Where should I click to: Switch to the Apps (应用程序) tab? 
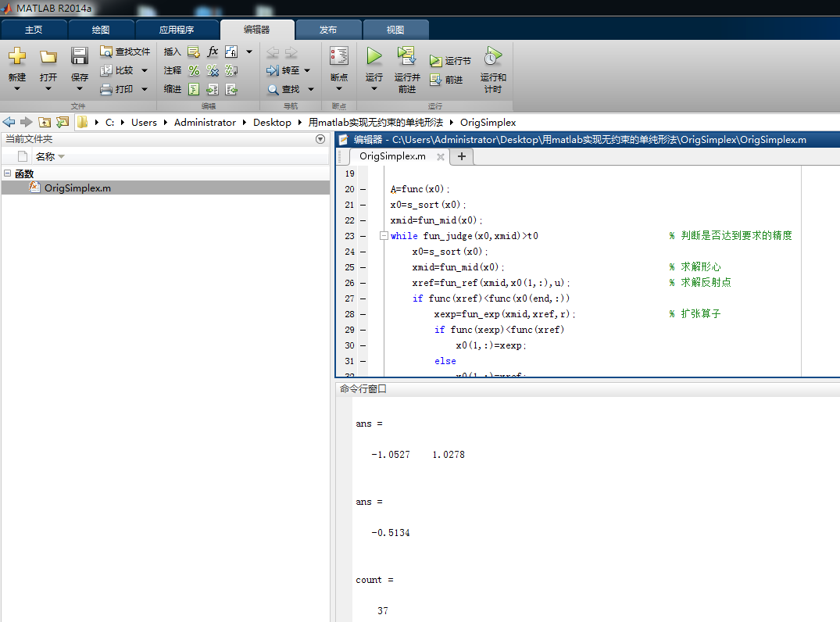coord(177,30)
